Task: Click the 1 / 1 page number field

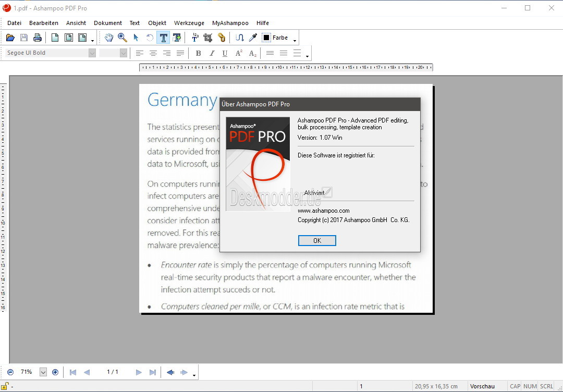Action: point(113,372)
